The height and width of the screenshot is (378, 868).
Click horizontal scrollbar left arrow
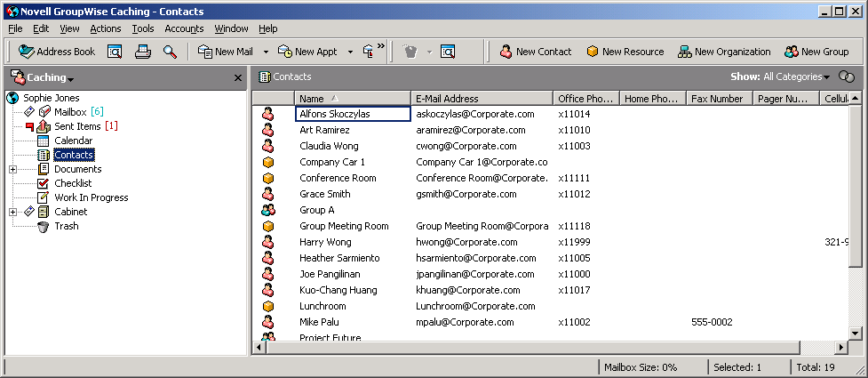tap(259, 348)
